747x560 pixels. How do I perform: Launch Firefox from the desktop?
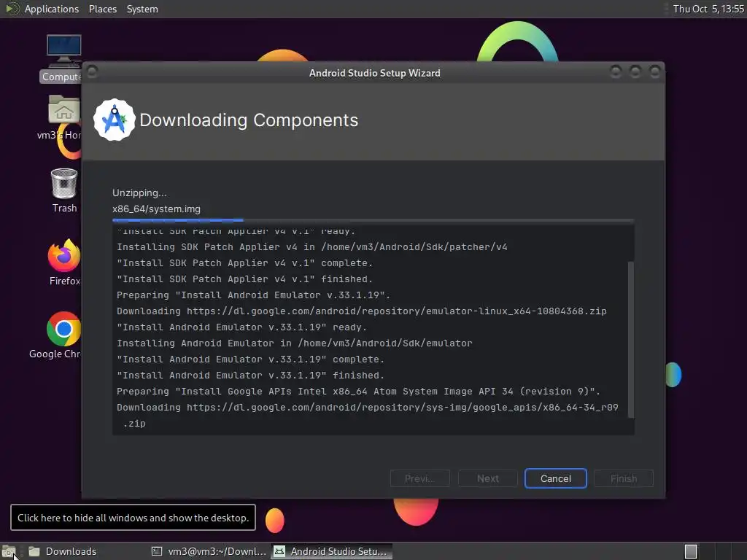(64, 262)
